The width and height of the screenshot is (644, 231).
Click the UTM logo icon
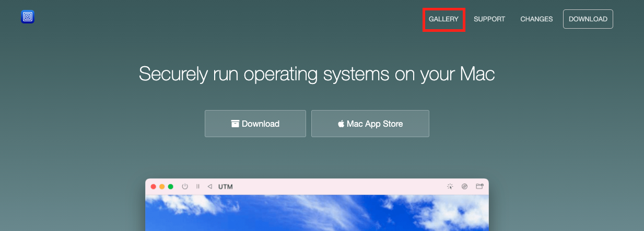pos(28,17)
